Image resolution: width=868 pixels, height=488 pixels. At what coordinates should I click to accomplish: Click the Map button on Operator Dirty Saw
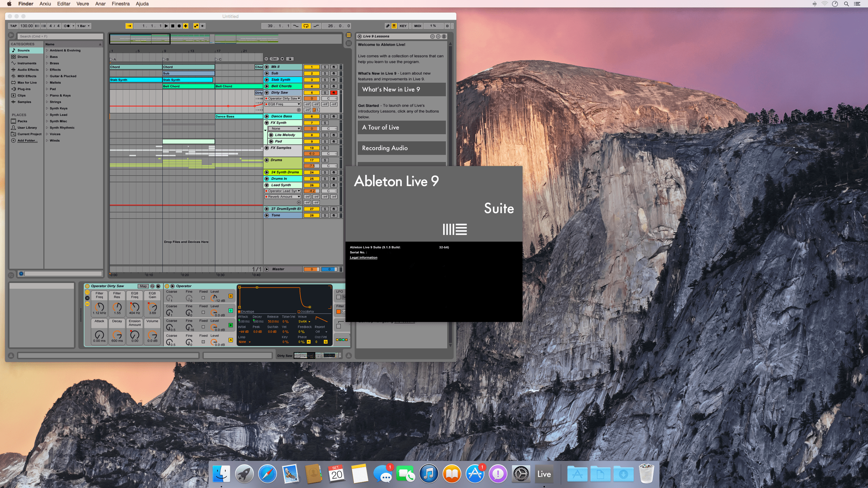point(143,286)
